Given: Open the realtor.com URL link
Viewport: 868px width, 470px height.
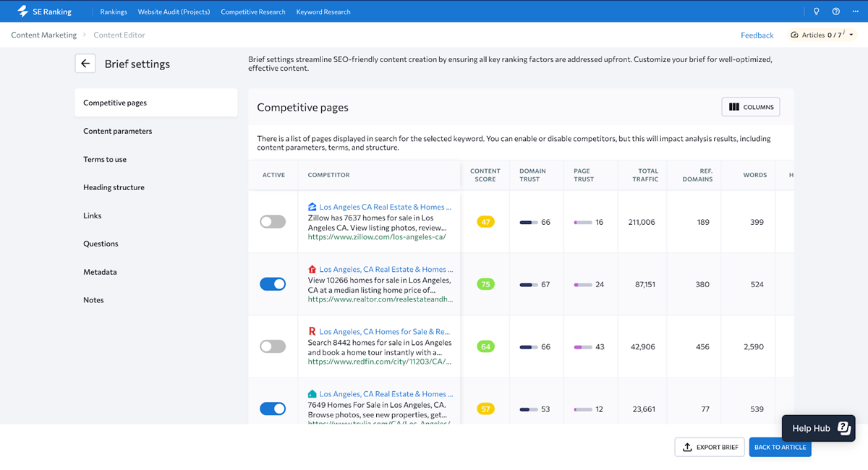Looking at the screenshot, I should click(x=380, y=299).
